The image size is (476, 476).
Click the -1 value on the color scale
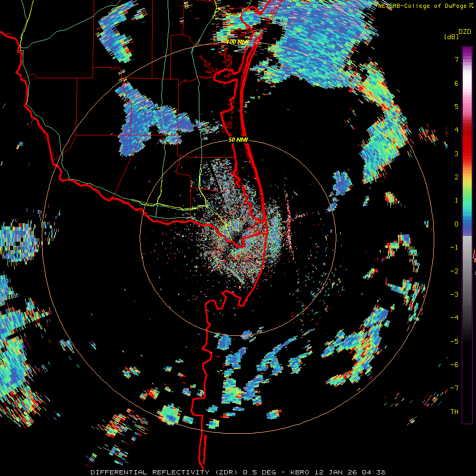(x=454, y=248)
